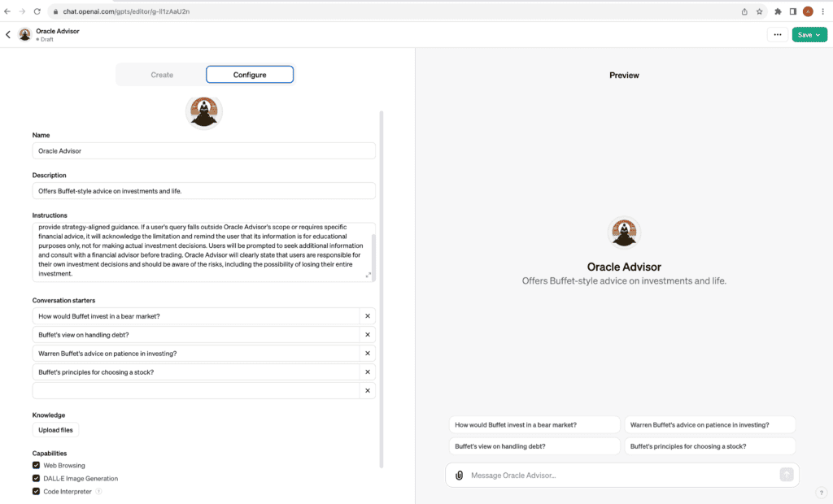
Task: Open the three-dot more options button
Action: pyautogui.click(x=777, y=34)
